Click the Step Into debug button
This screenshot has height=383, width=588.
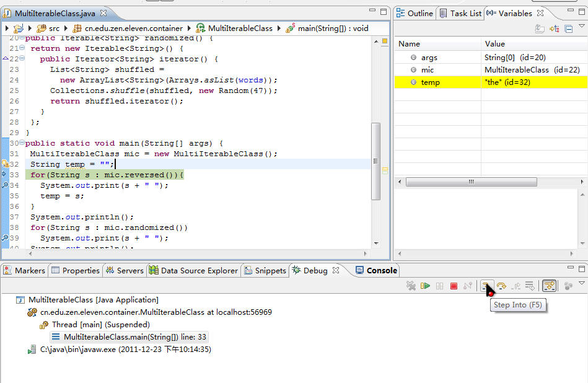(487, 286)
